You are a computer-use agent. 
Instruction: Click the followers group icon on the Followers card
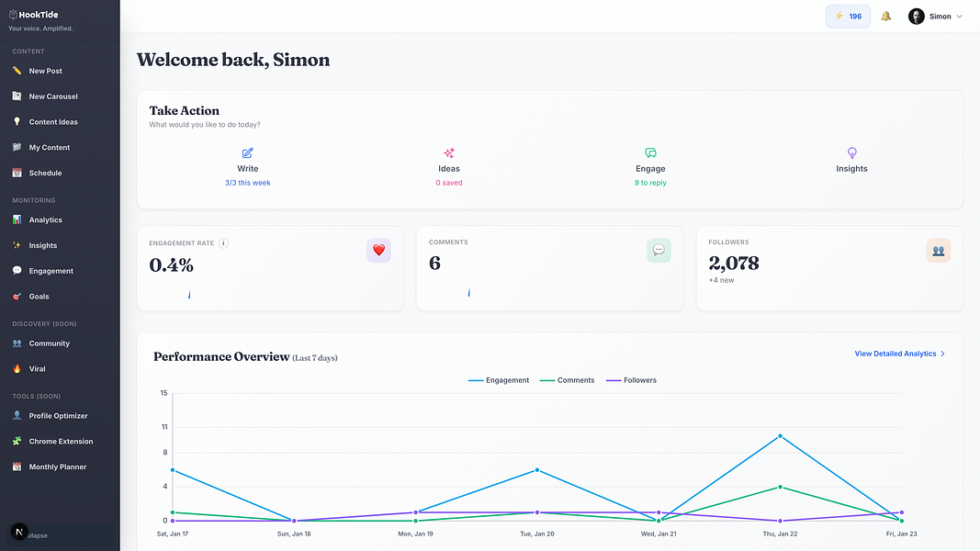coord(938,250)
